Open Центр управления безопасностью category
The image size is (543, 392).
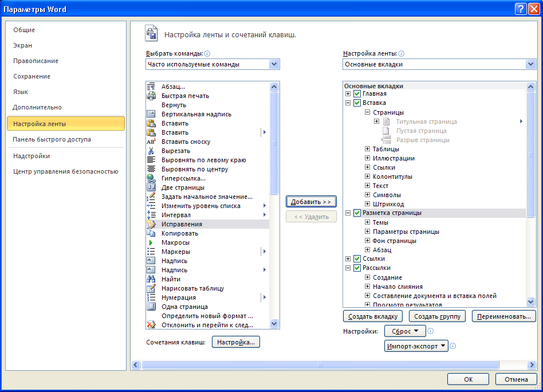(66, 171)
